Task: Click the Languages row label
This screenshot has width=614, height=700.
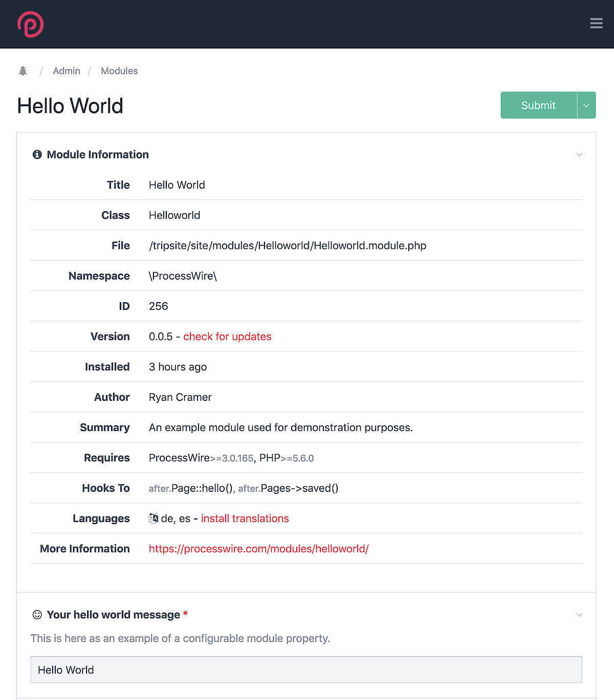Action: [x=101, y=518]
